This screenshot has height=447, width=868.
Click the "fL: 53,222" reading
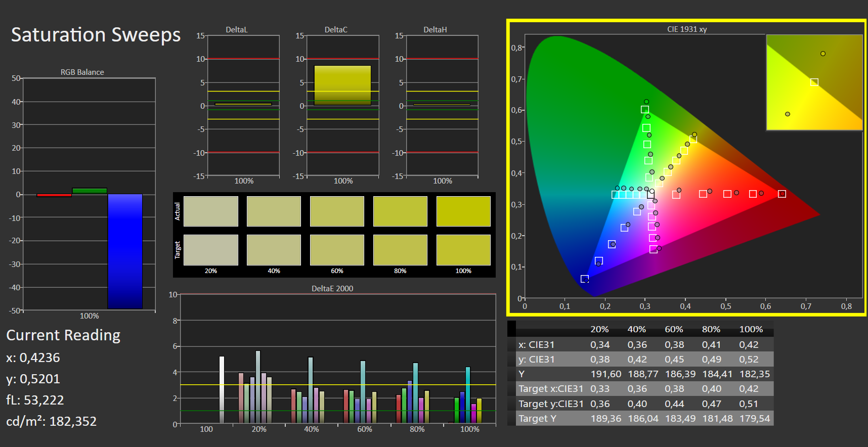(x=35, y=400)
